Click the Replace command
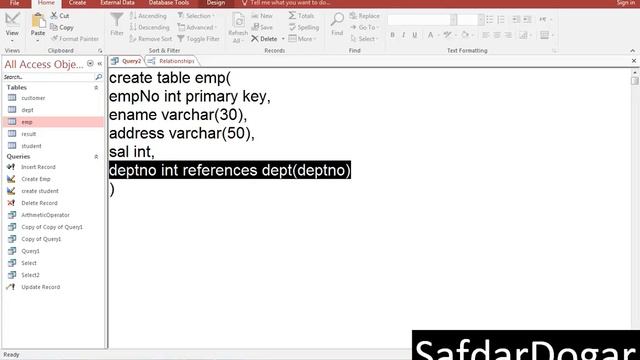640x360 pixels. tap(364, 16)
